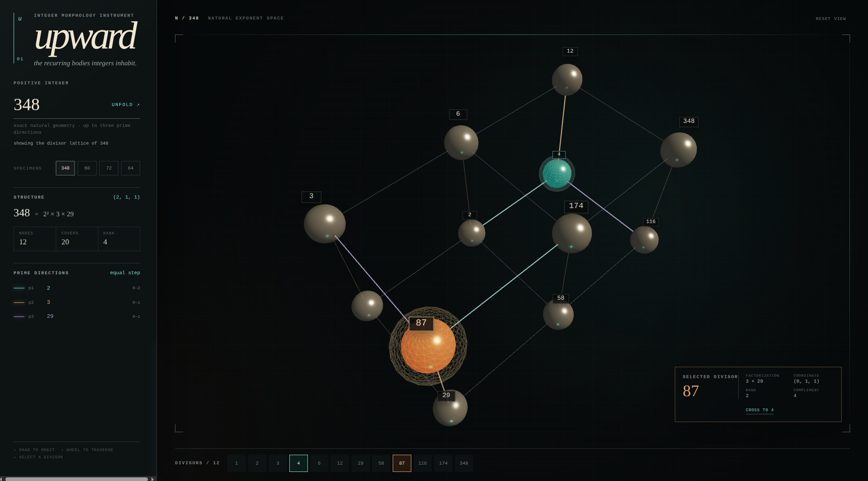Select the sphere labeled 58
This screenshot has height=481, width=868.
coord(558,314)
